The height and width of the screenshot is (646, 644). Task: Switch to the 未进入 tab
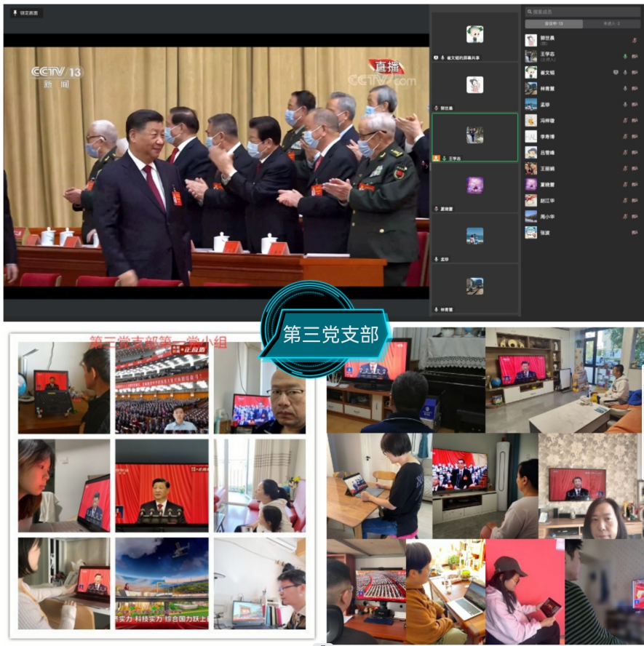611,24
